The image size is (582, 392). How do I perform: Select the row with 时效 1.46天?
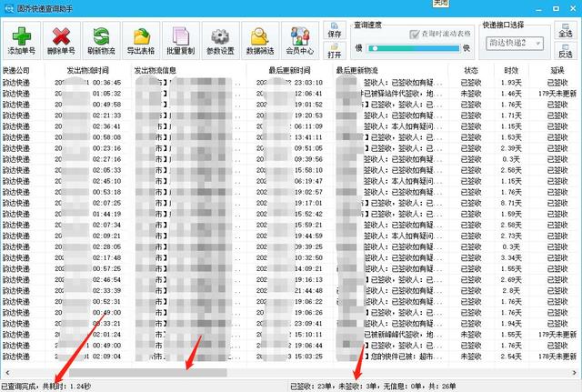pos(289,94)
